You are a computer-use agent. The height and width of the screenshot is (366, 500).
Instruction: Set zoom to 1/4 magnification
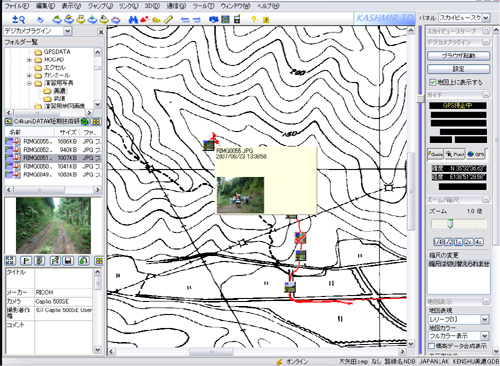pos(438,242)
